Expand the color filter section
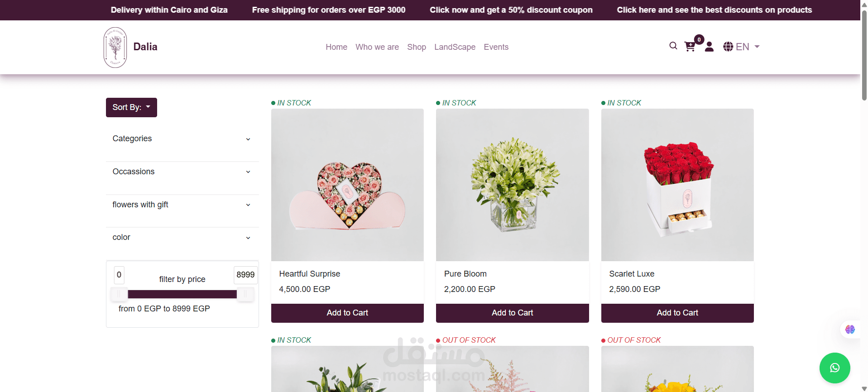This screenshot has height=392, width=868. pos(182,238)
